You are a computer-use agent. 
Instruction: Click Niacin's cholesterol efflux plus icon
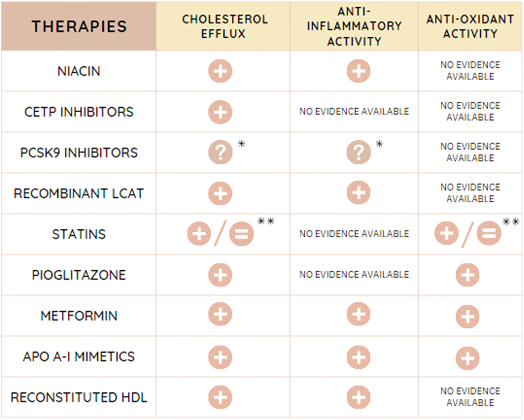tap(220, 71)
